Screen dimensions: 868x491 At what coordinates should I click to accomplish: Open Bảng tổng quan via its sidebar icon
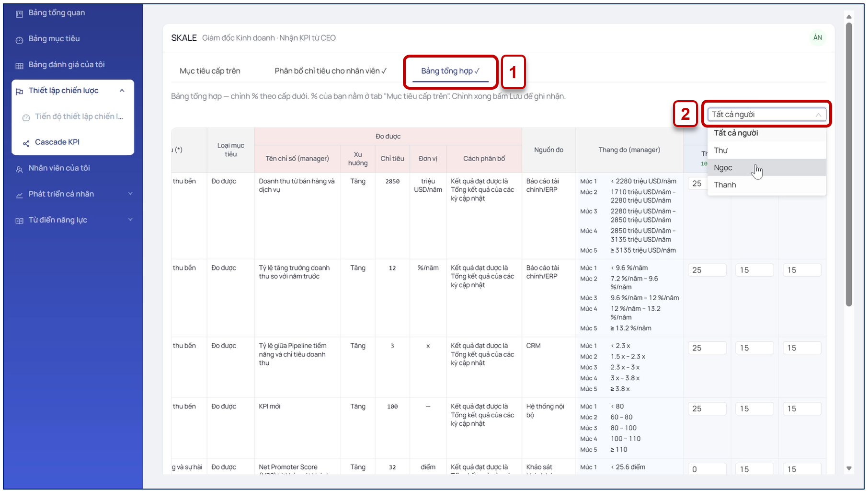point(19,14)
